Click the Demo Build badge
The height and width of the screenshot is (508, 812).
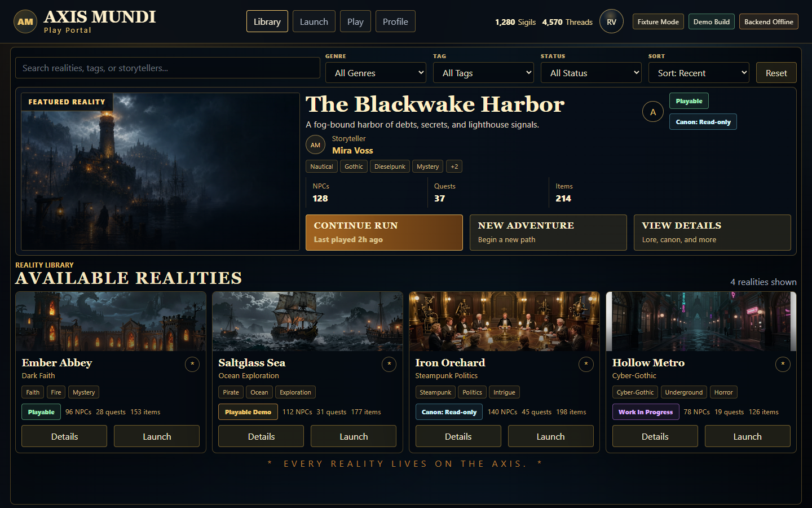[712, 21]
